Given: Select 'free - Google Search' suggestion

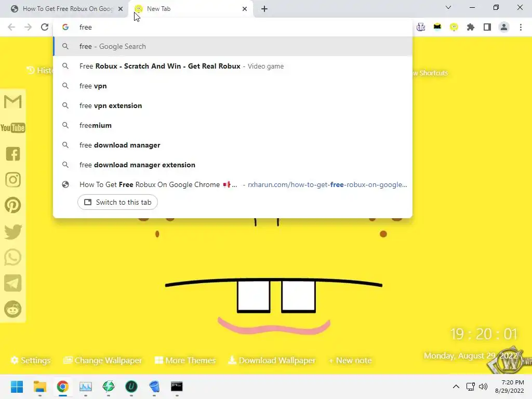Looking at the screenshot, I should tap(233, 46).
